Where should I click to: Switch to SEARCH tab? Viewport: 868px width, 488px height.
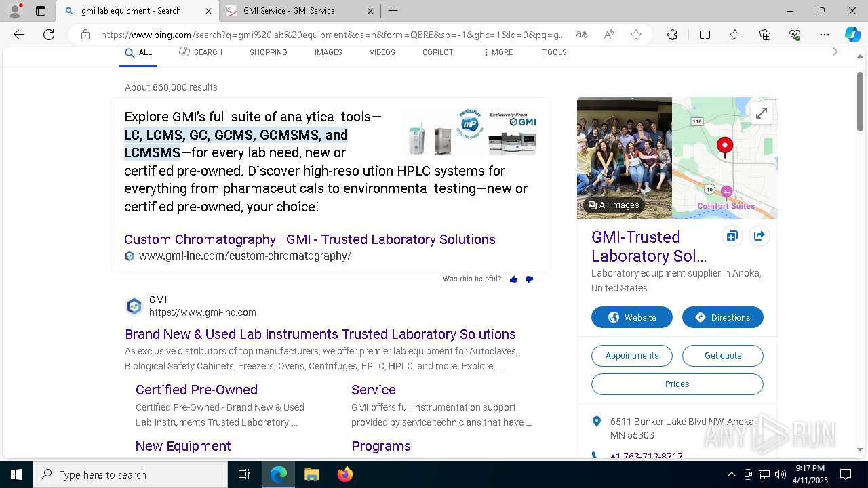(201, 52)
